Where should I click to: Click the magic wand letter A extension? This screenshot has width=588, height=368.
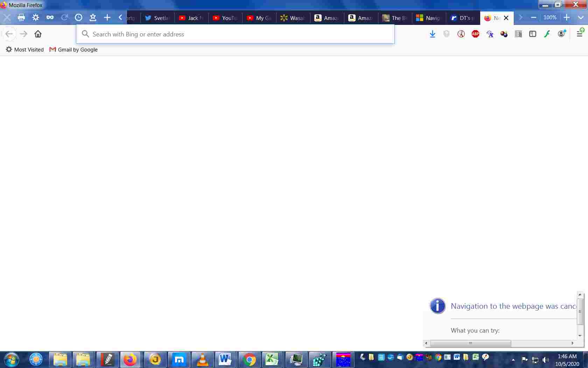490,34
